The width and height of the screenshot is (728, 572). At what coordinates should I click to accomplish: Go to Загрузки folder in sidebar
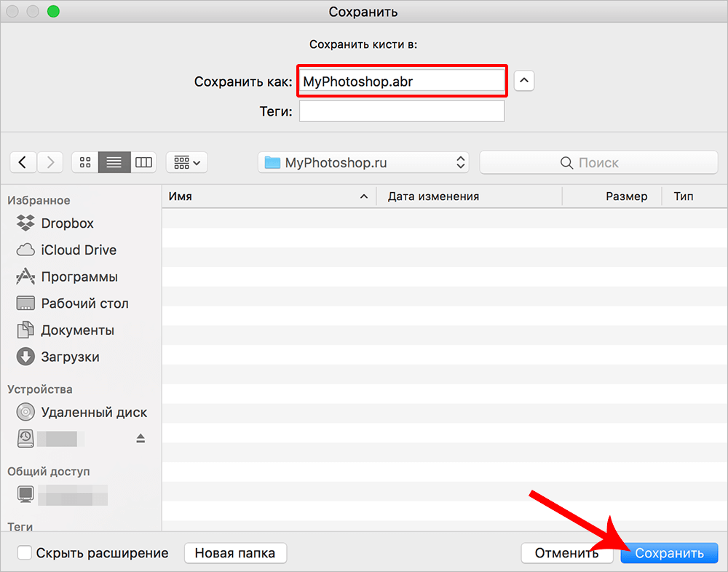(x=70, y=357)
